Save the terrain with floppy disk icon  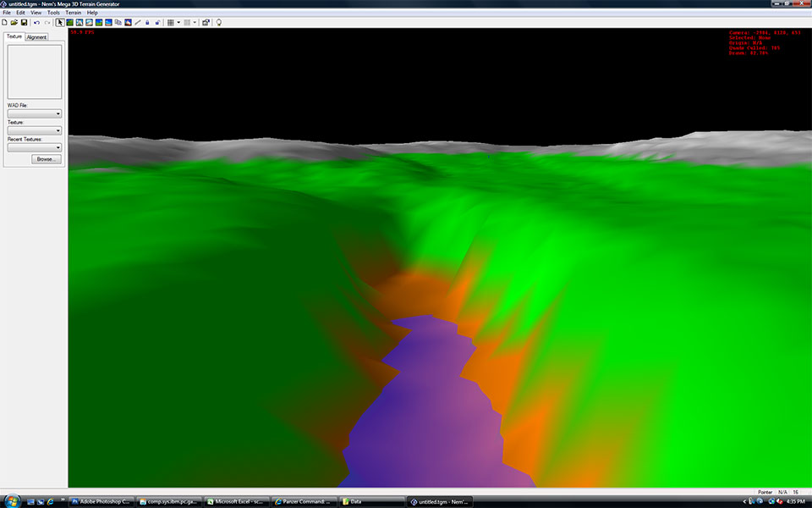[24, 22]
